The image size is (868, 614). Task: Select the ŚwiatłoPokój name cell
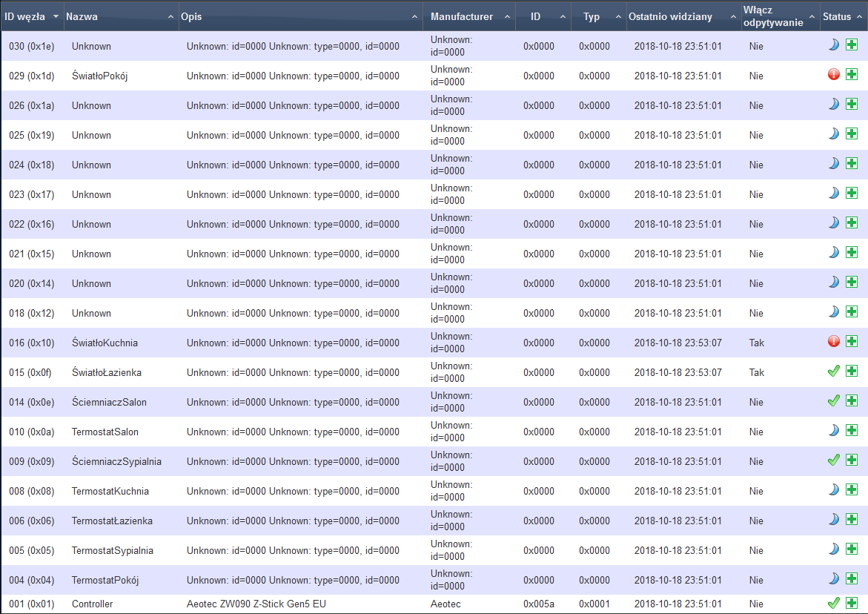click(99, 76)
